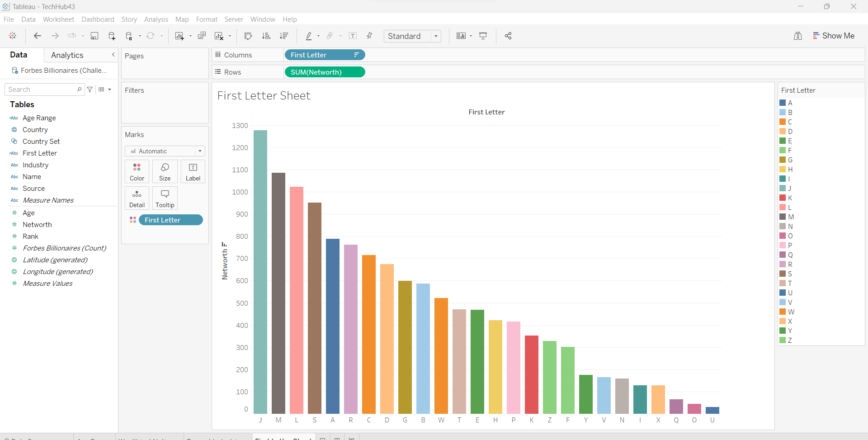
Task: Click the Share workbook icon
Action: tap(508, 36)
